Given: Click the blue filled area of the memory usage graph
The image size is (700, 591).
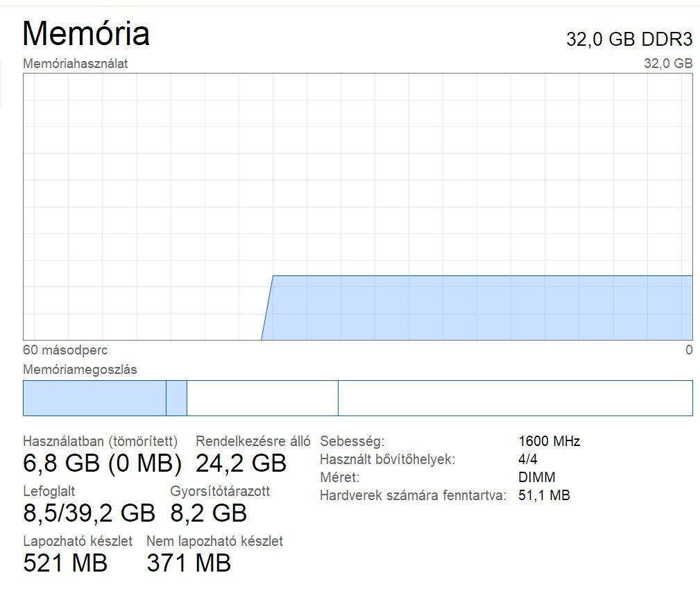Looking at the screenshot, I should pos(479,308).
